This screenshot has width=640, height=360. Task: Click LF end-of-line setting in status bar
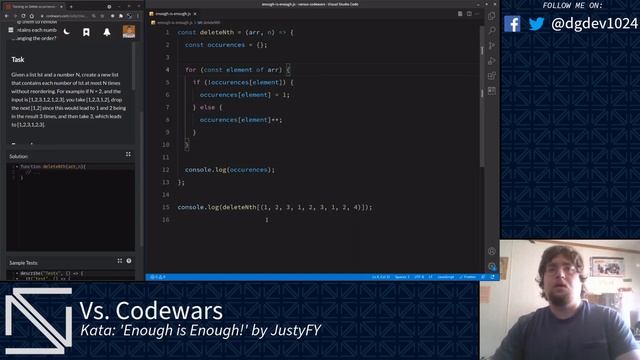pyautogui.click(x=430, y=277)
